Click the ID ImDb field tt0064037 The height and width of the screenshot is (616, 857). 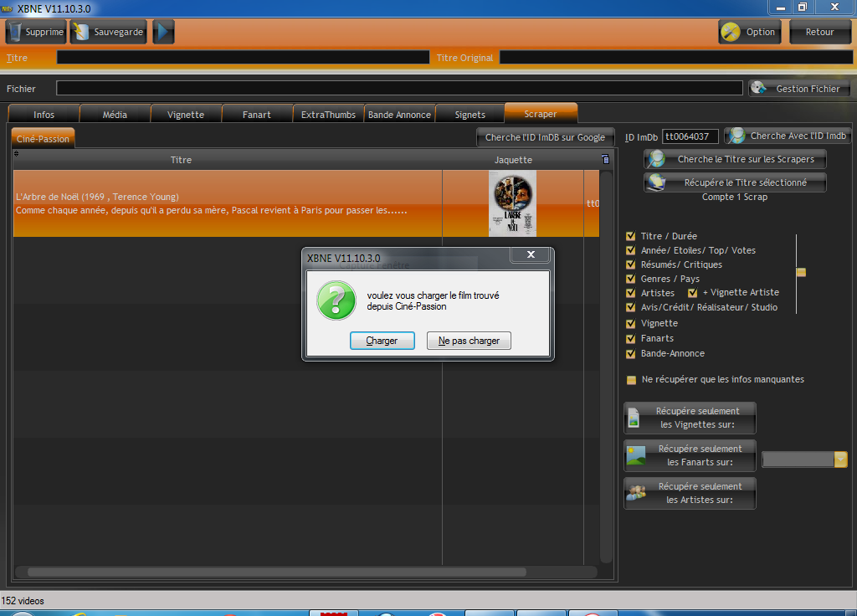click(690, 136)
